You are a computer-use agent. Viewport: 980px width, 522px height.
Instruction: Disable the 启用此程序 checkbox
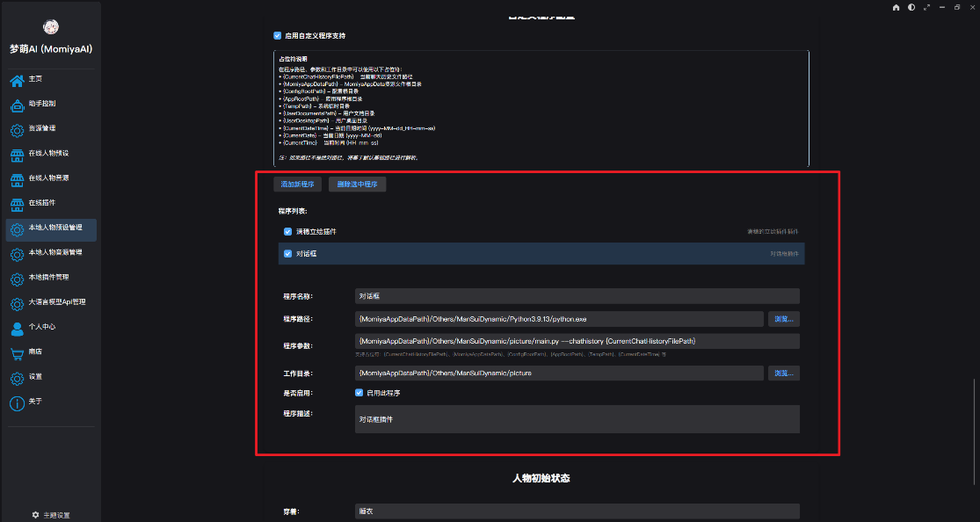pyautogui.click(x=359, y=393)
